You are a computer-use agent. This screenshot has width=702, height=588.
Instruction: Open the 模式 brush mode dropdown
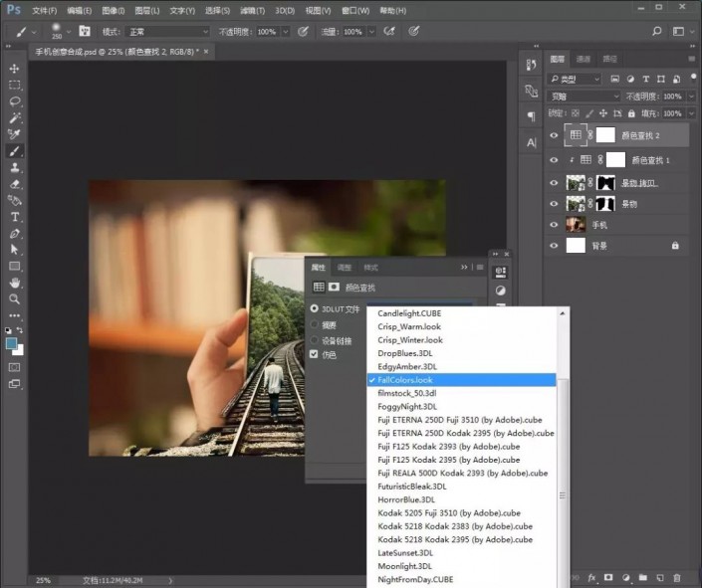click(x=168, y=31)
